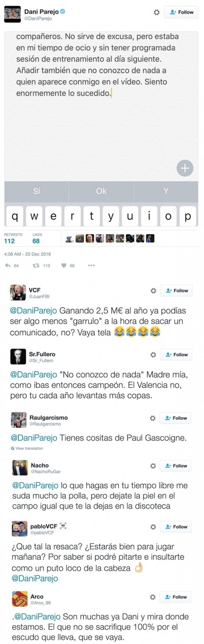
Task: Click the gear icon on Nacho's reply
Action: click(152, 466)
